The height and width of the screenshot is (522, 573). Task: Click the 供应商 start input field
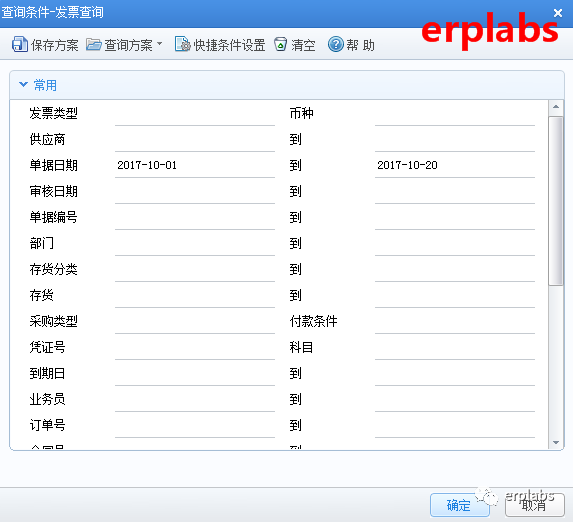[195, 140]
